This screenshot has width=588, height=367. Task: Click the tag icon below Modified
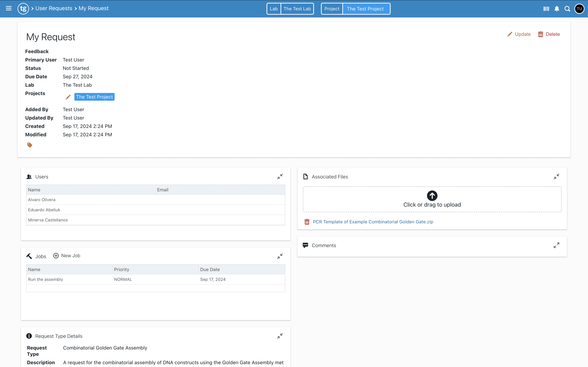tap(30, 145)
